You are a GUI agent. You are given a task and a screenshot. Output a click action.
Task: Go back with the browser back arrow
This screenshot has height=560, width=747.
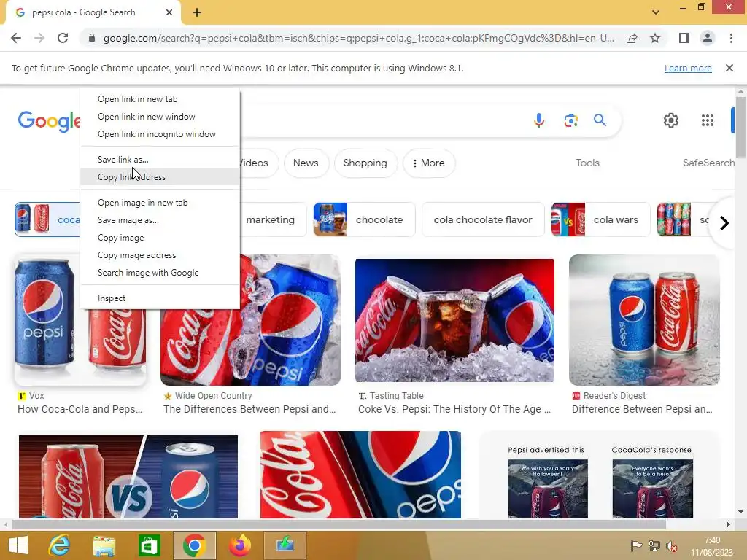[x=16, y=38]
